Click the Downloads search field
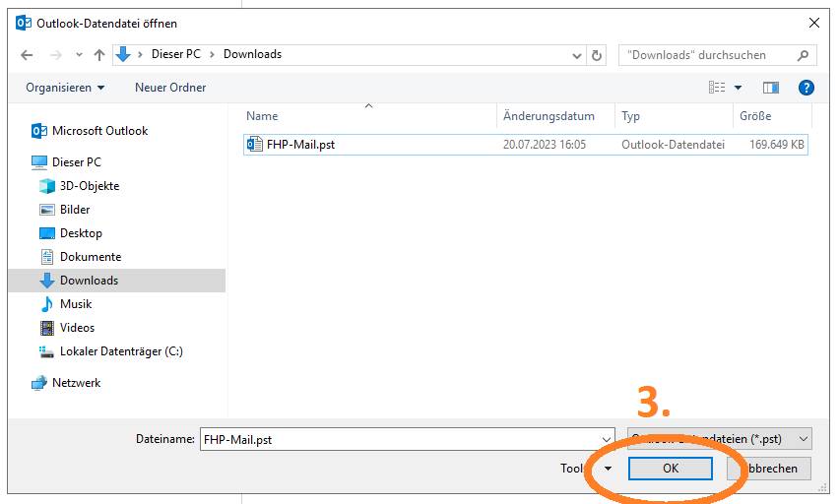This screenshot has height=504, width=839. click(709, 55)
